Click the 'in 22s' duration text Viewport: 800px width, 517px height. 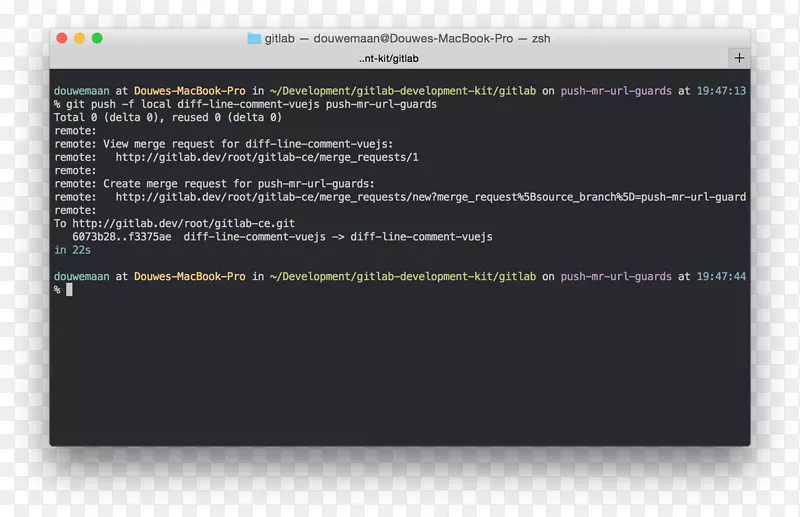coord(72,250)
